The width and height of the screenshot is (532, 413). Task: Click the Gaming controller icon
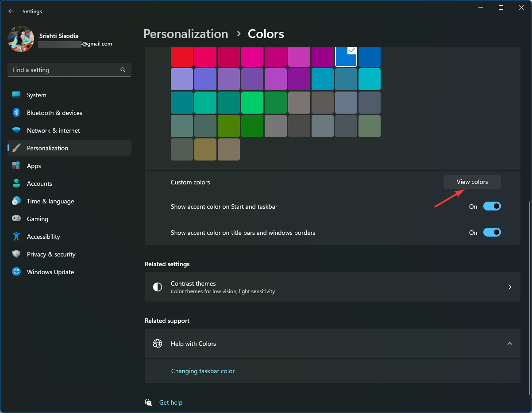coord(16,219)
